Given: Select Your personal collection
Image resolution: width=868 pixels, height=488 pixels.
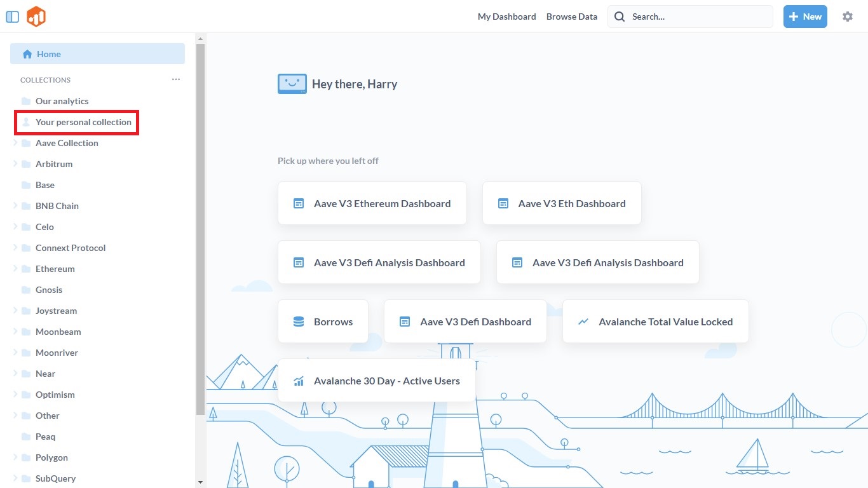Looking at the screenshot, I should point(83,122).
